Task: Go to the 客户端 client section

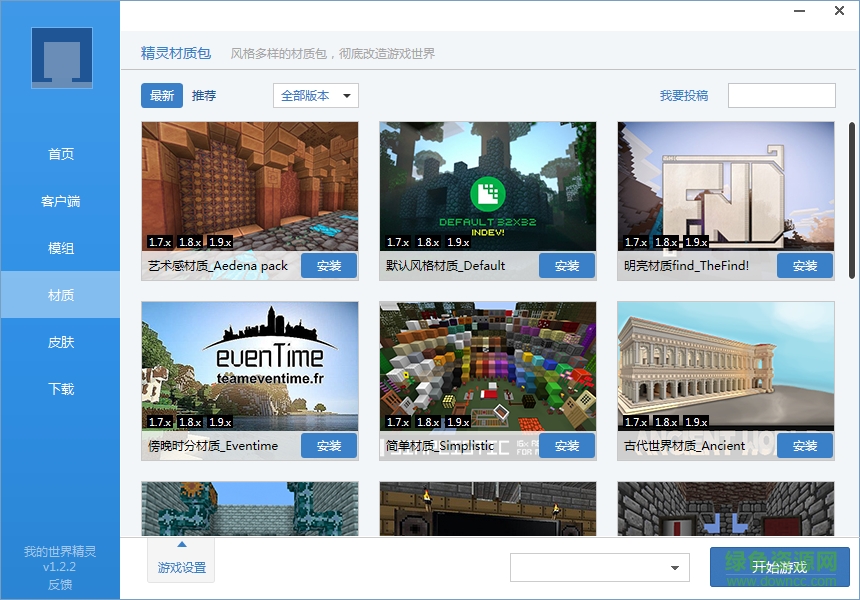Action: tap(61, 201)
